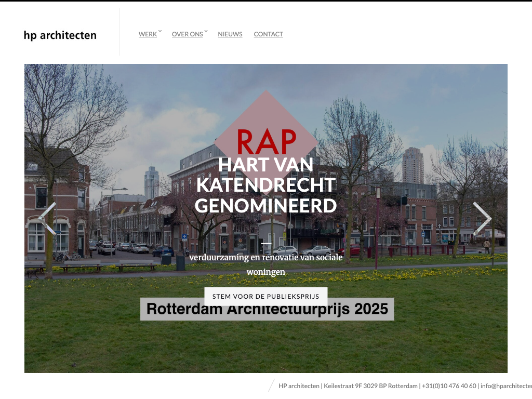Click the info@hparchitecten email address

[506, 386]
